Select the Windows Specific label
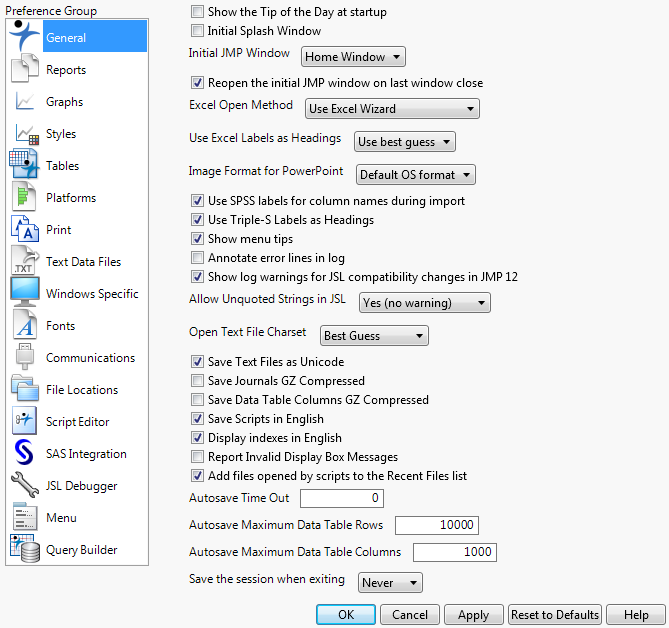 tap(92, 294)
